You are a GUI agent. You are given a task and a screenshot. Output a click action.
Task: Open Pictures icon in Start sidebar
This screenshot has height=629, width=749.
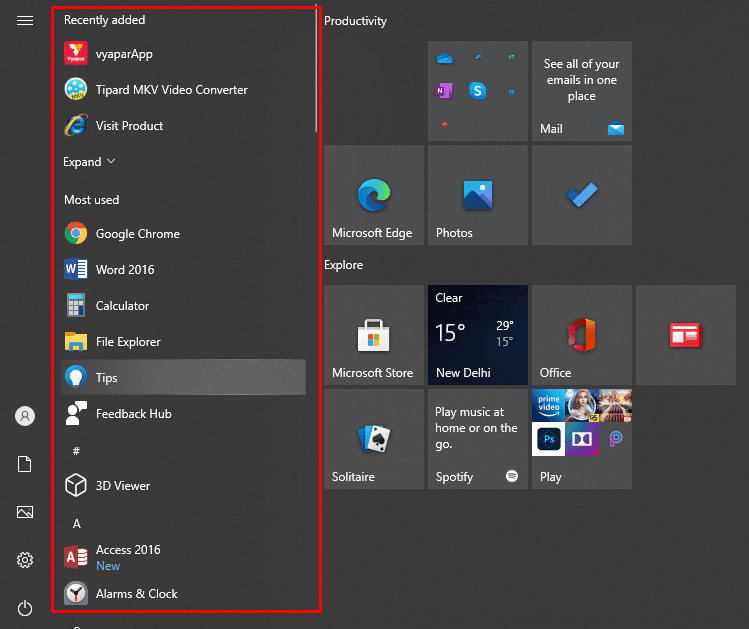pos(25,512)
